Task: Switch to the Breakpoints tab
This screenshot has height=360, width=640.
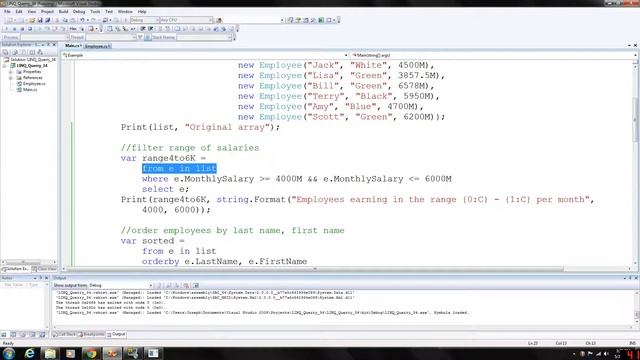Action: (x=91, y=334)
